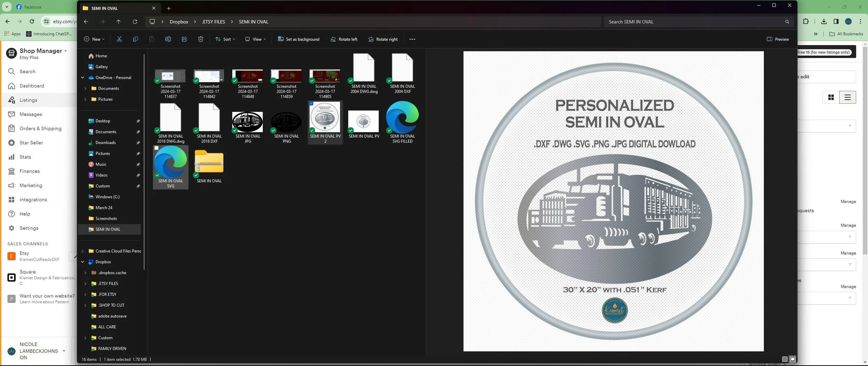Open Shop Manager dropdown arrow
868x366 pixels.
point(66,51)
